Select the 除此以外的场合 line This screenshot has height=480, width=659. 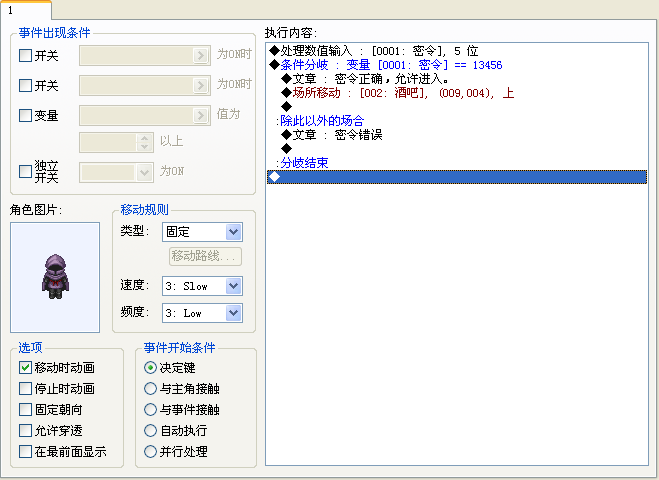pyautogui.click(x=457, y=121)
